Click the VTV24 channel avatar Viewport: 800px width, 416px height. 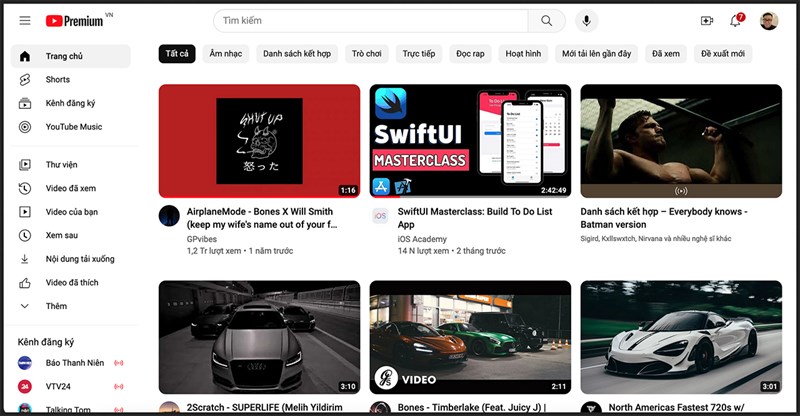coord(25,386)
